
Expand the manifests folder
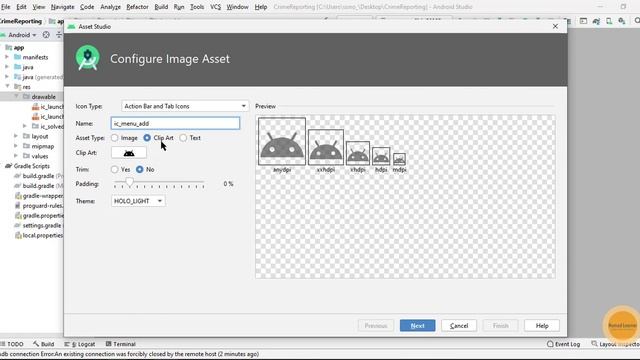[x=7, y=57]
